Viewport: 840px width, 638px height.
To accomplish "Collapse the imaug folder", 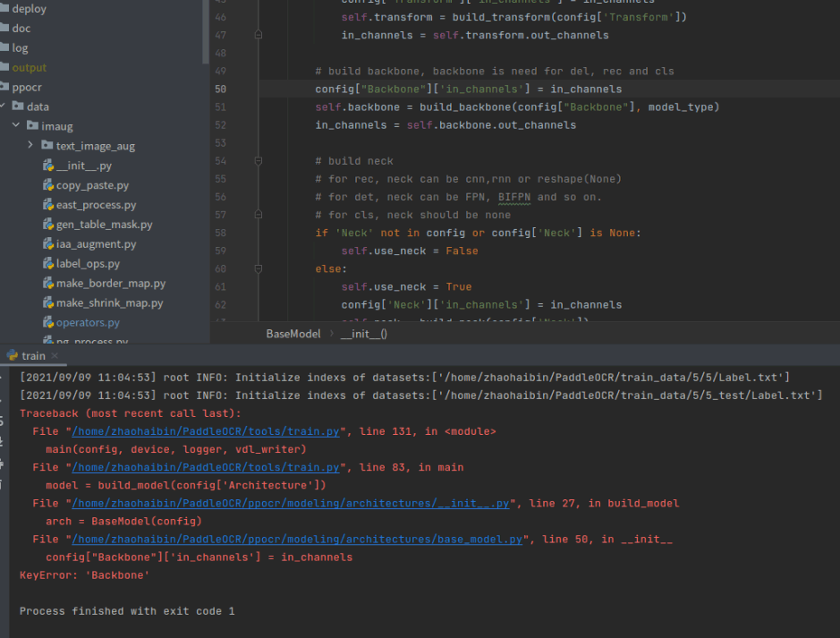I will tap(16, 125).
